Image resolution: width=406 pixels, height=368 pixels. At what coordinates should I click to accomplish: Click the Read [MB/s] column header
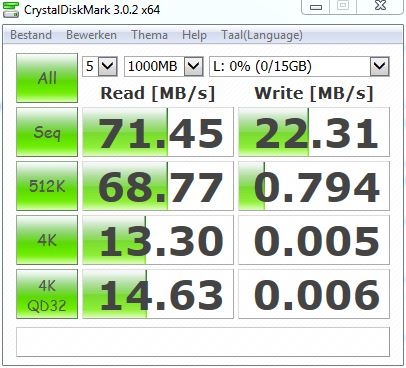158,93
